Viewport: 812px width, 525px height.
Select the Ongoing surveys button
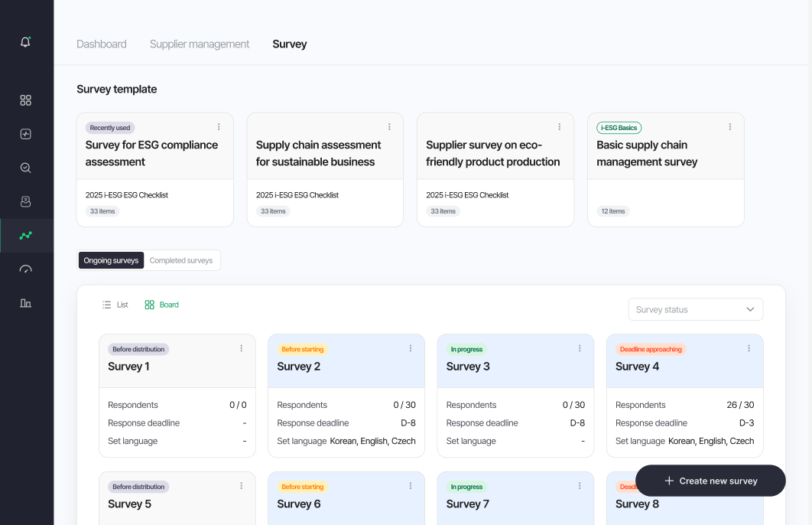[x=112, y=260]
